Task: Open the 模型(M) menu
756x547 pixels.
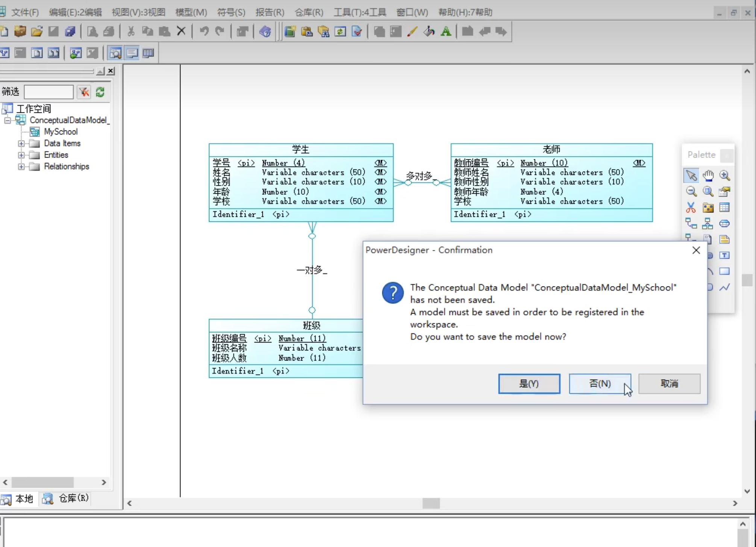Action: coord(191,12)
